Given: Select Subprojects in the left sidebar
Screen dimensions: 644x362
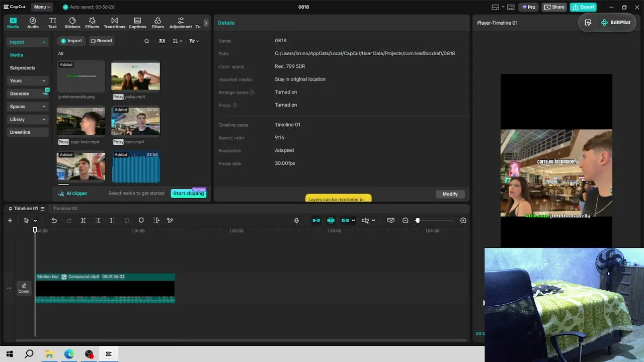Looking at the screenshot, I should [23, 68].
